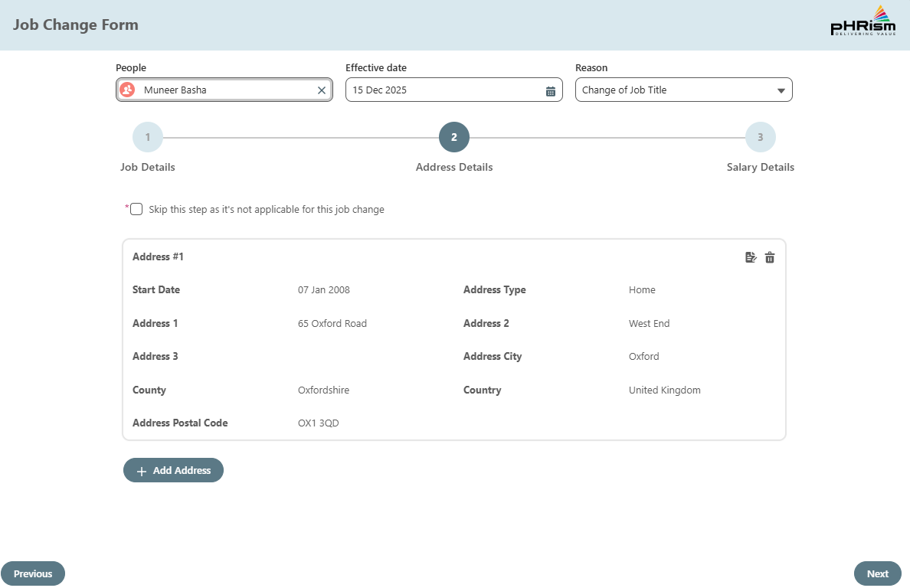The height and width of the screenshot is (588, 910).
Task: Click the Address #1 card heading
Action: 158,256
